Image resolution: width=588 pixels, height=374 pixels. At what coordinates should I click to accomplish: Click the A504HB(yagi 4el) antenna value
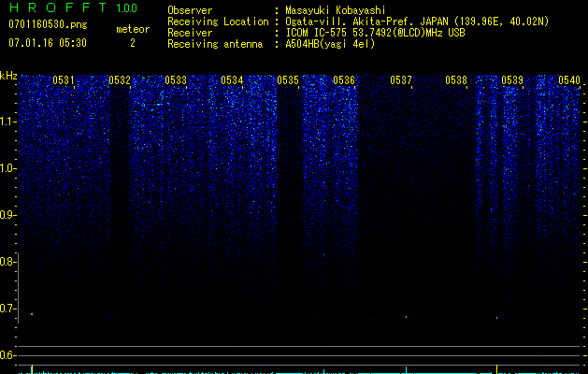[x=330, y=44]
